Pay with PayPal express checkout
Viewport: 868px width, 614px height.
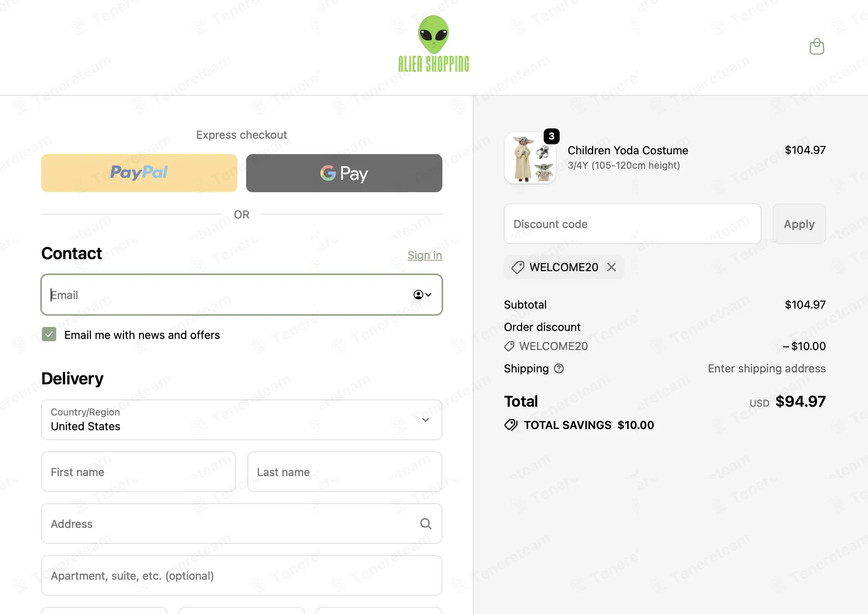(139, 173)
